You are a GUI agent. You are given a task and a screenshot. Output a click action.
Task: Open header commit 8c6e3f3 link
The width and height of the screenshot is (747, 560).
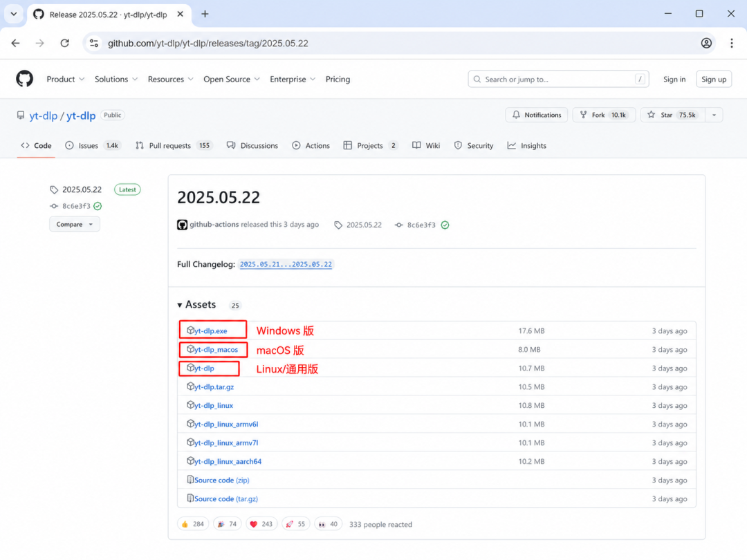pos(421,225)
